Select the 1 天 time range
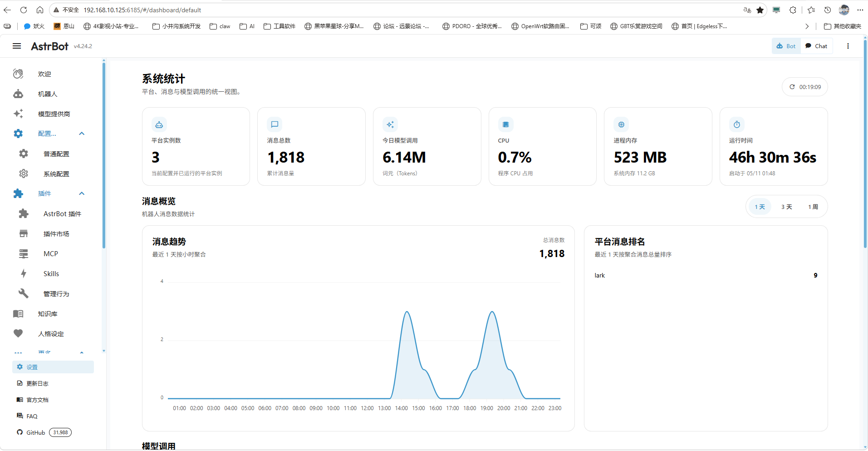The height and width of the screenshot is (451, 868). [x=760, y=207]
